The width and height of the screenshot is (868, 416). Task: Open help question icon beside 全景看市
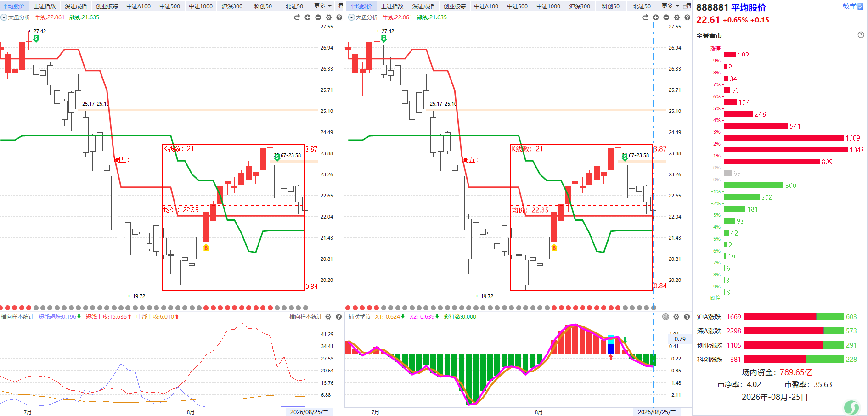[861, 35]
